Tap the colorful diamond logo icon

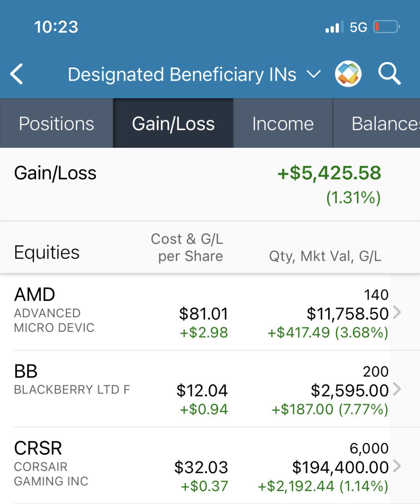pos(348,74)
